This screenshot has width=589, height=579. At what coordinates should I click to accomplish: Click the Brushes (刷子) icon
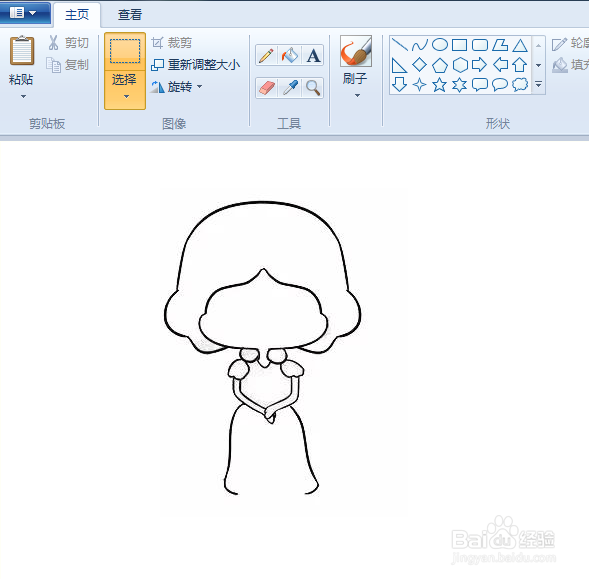[356, 51]
